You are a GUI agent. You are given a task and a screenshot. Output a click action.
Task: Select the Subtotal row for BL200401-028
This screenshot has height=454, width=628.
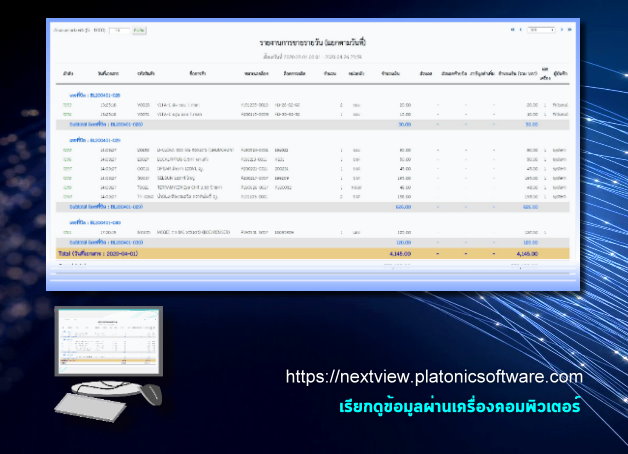click(312, 125)
